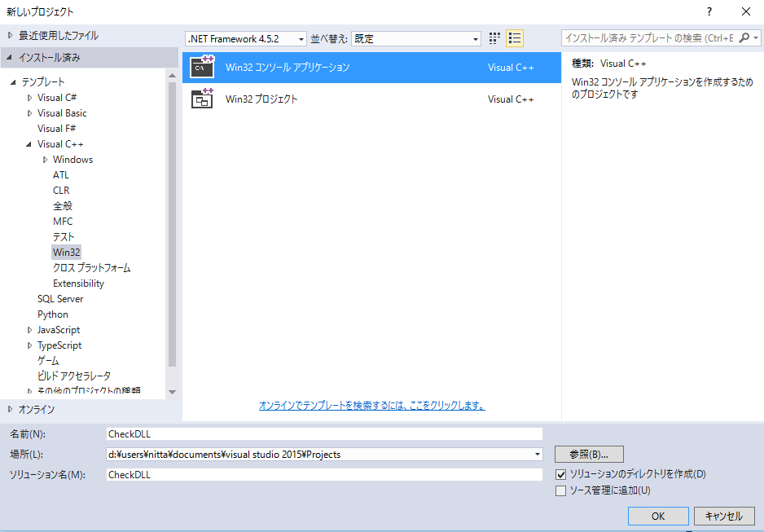Click the search magnifier icon

[744, 38]
